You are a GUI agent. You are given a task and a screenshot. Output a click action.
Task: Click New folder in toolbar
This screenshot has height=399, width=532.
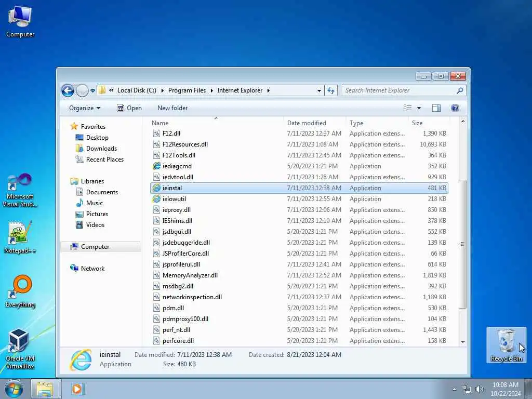(172, 108)
